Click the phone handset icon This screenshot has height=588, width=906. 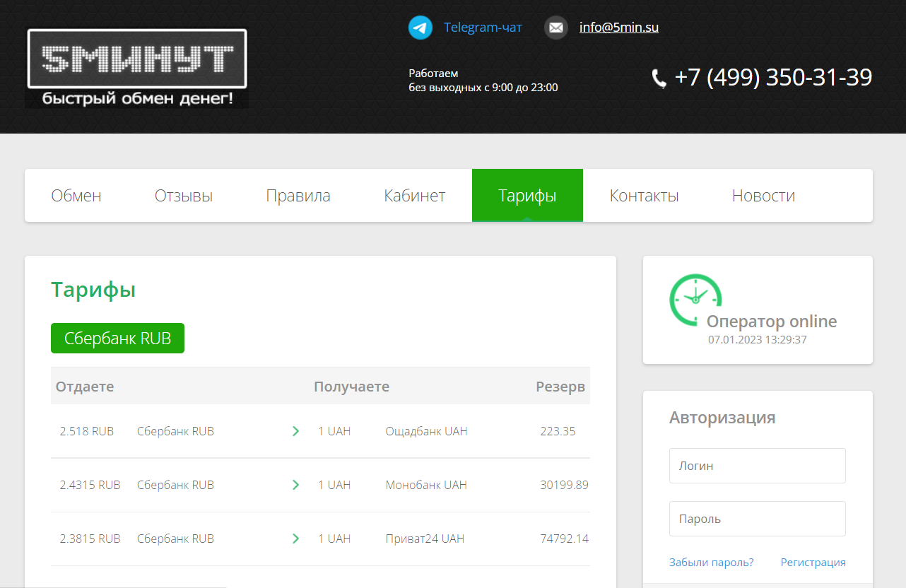pyautogui.click(x=659, y=78)
